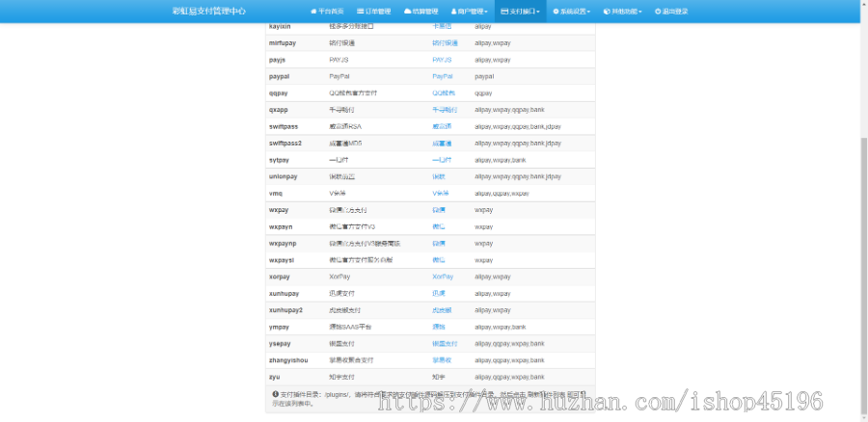Image resolution: width=868 pixels, height=422 pixels.
Task: Open the blue link in wxpaynp row
Action: (439, 244)
